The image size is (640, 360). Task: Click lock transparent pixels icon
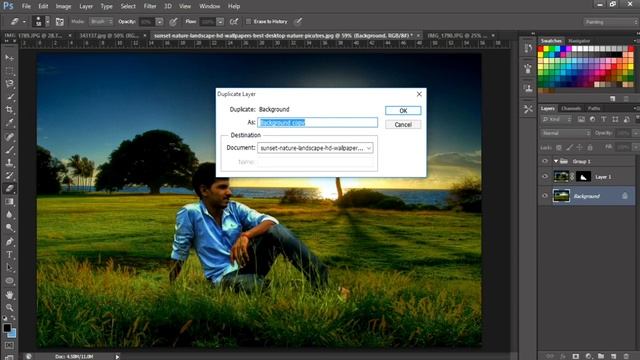tap(559, 147)
